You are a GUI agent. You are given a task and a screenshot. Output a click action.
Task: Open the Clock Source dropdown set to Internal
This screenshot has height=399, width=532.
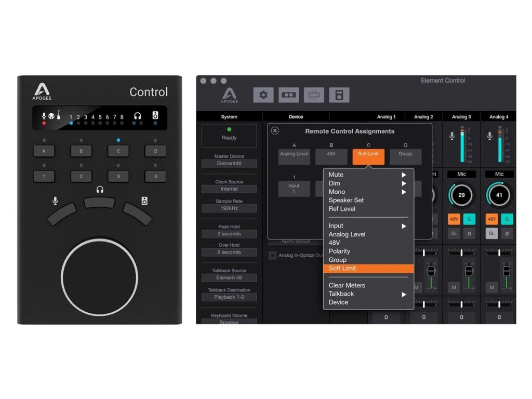pos(229,189)
